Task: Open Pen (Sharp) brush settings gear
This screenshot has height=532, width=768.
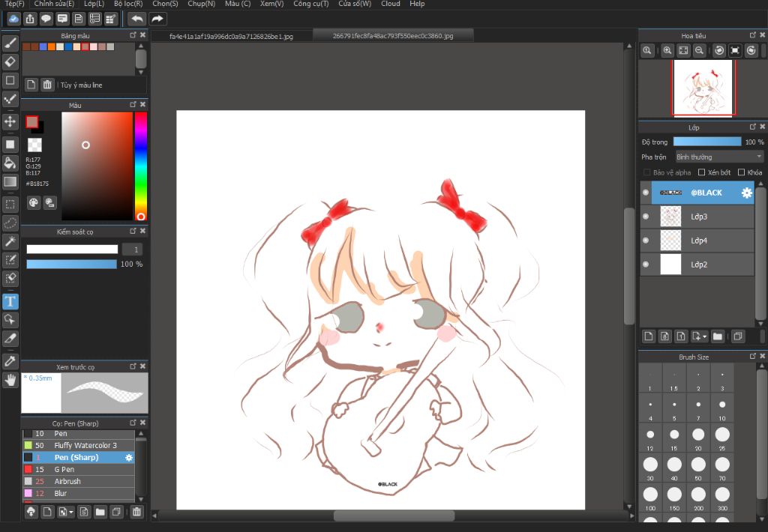Action: pyautogui.click(x=129, y=458)
